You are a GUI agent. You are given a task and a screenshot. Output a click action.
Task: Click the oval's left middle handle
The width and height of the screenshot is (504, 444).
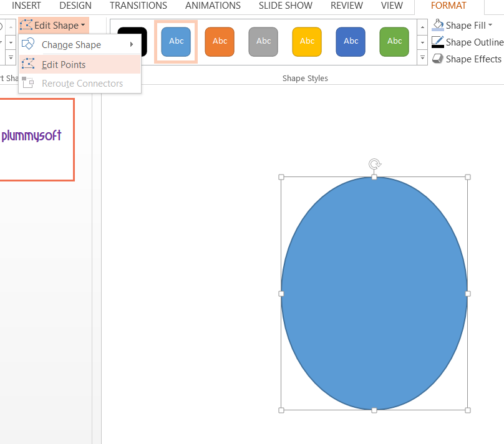[x=281, y=294]
